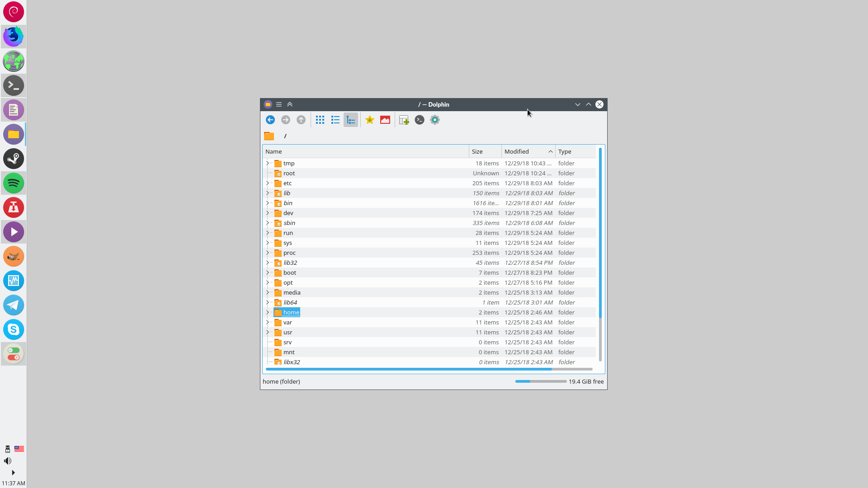The width and height of the screenshot is (868, 488).
Task: Expand the dev folder in the tree
Action: click(268, 213)
